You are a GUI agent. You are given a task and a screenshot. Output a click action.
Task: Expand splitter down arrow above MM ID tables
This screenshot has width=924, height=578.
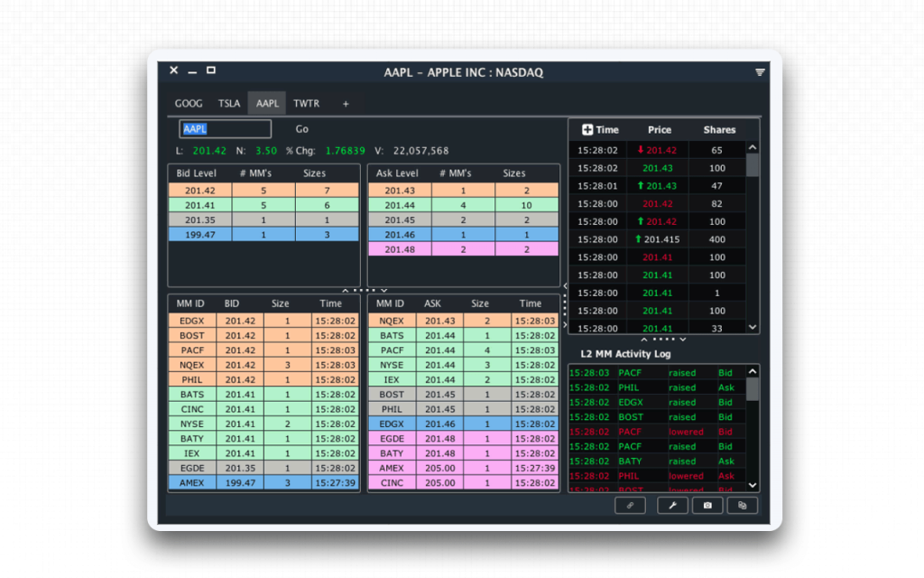click(x=383, y=290)
